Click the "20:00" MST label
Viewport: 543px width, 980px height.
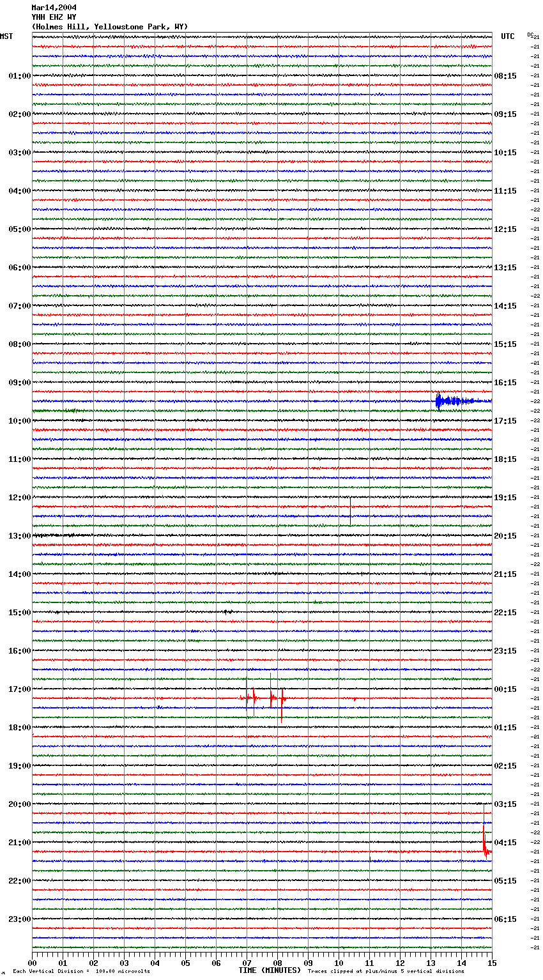[19, 804]
